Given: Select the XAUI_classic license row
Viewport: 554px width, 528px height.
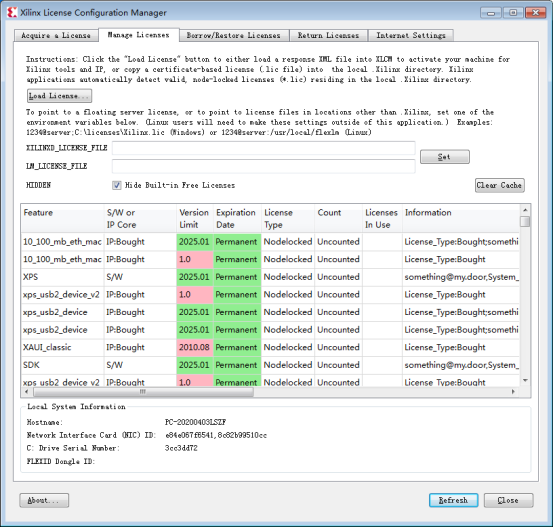Looking at the screenshot, I should 270,347.
